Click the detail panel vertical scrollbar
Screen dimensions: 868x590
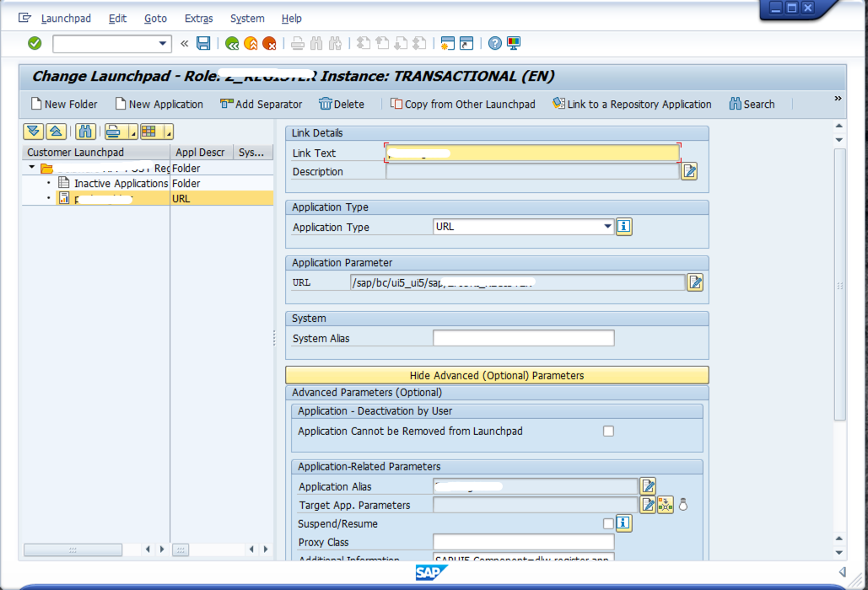pyautogui.click(x=839, y=284)
